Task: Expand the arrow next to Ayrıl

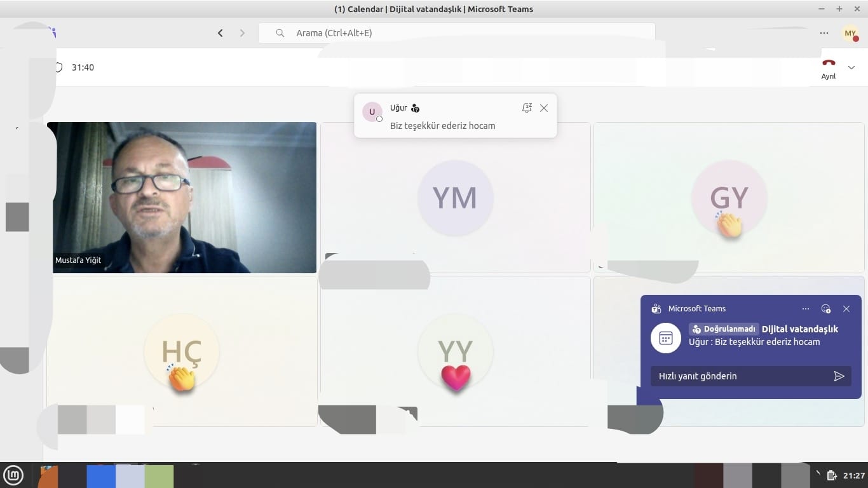Action: point(851,67)
